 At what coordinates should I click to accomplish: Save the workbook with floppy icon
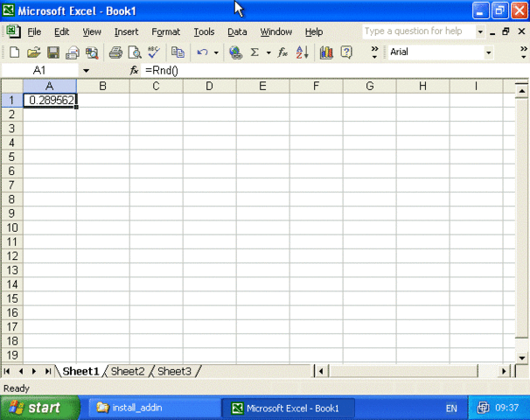click(x=53, y=52)
